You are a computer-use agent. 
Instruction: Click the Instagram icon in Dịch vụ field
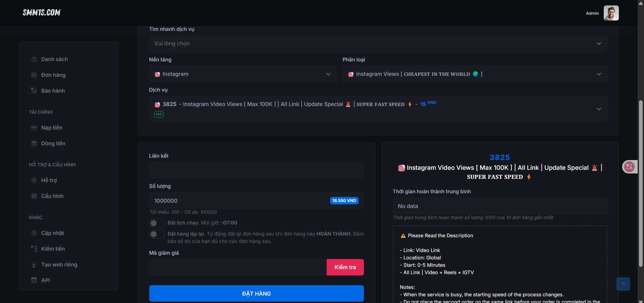coord(157,105)
